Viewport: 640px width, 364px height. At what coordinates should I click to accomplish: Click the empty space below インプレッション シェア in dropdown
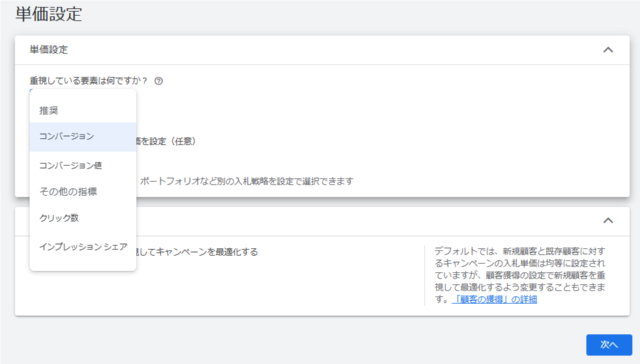coord(83,263)
